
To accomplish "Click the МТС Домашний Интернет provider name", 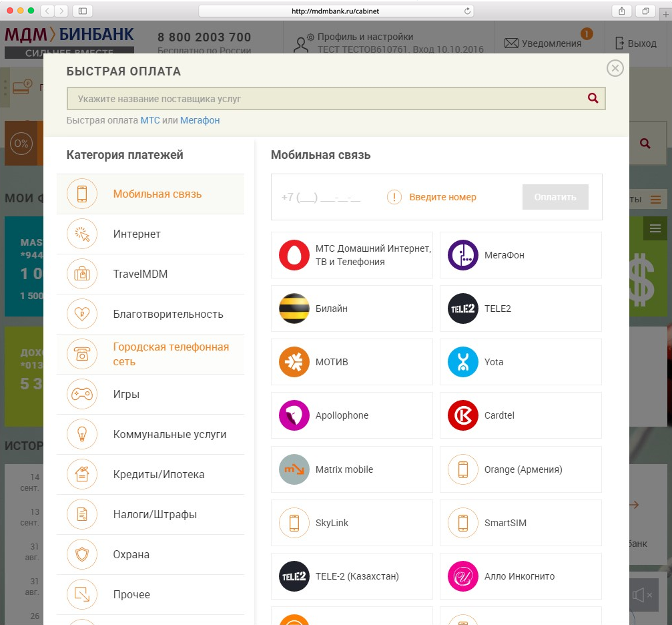I will pos(373,255).
